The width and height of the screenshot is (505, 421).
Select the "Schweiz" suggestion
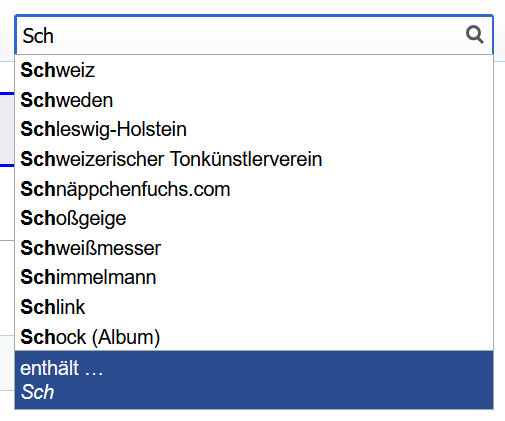click(x=254, y=70)
